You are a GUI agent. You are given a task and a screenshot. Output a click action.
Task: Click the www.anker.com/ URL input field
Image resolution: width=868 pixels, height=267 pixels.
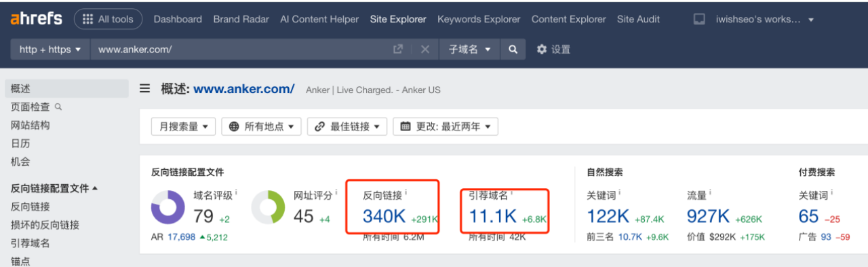pos(241,49)
